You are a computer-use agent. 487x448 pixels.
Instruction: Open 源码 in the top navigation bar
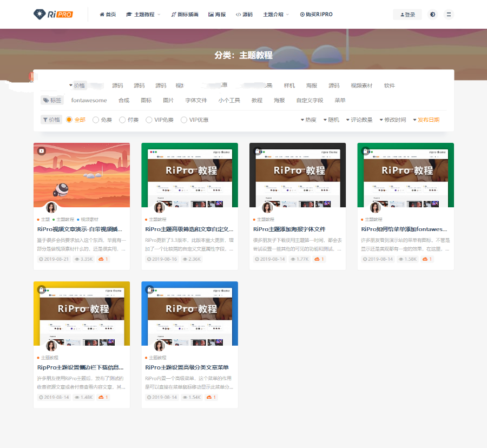pyautogui.click(x=244, y=14)
